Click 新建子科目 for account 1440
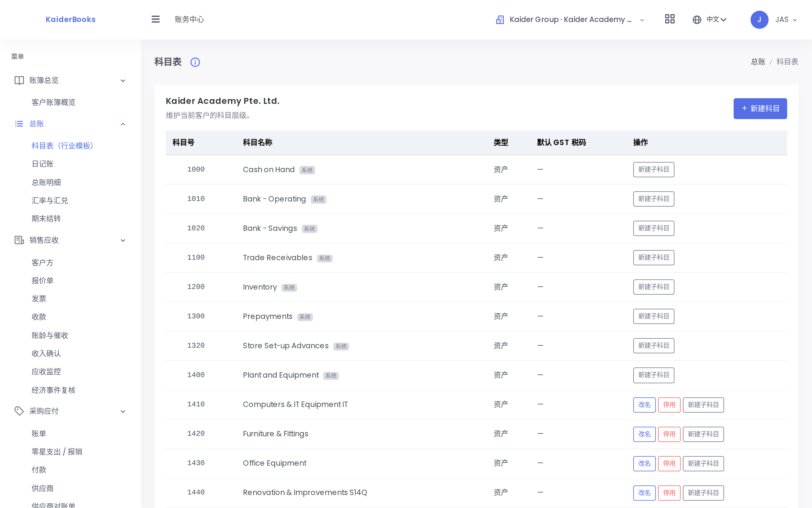The width and height of the screenshot is (812, 508). click(703, 493)
